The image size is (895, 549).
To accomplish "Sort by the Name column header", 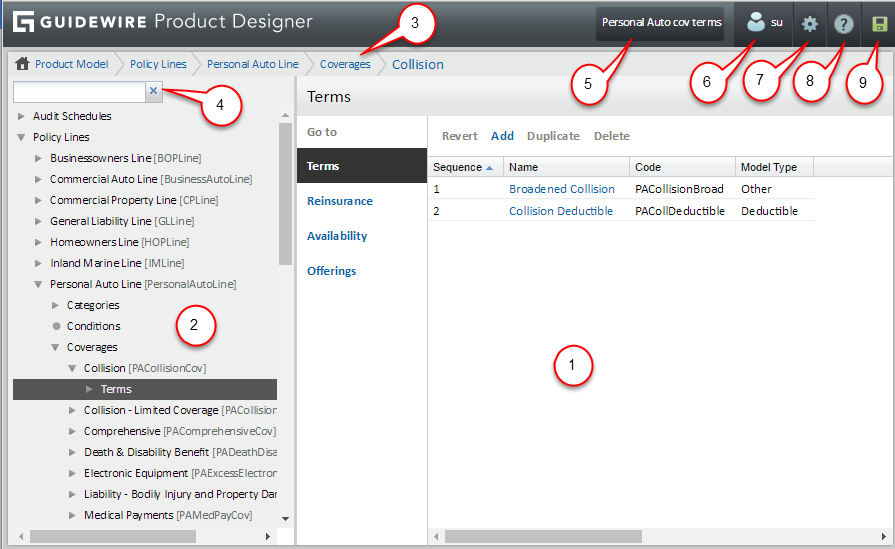I will click(566, 167).
